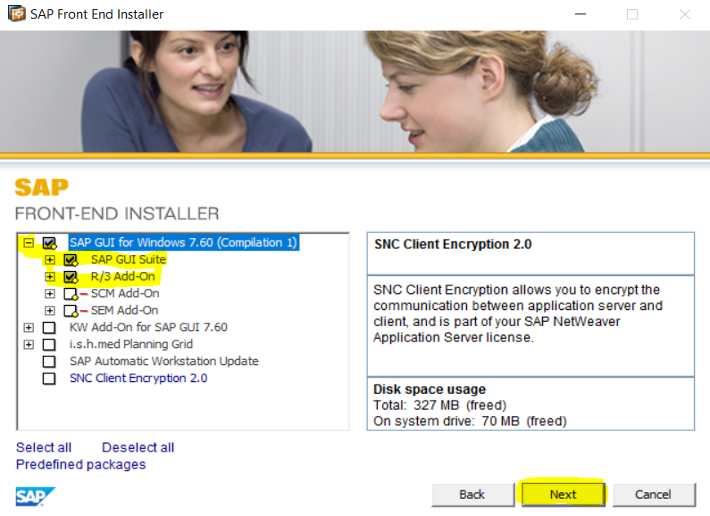Viewport: 710px width, 516px height.
Task: Uncheck SAP GUI for Windows 7.60 checkbox
Action: 49,243
